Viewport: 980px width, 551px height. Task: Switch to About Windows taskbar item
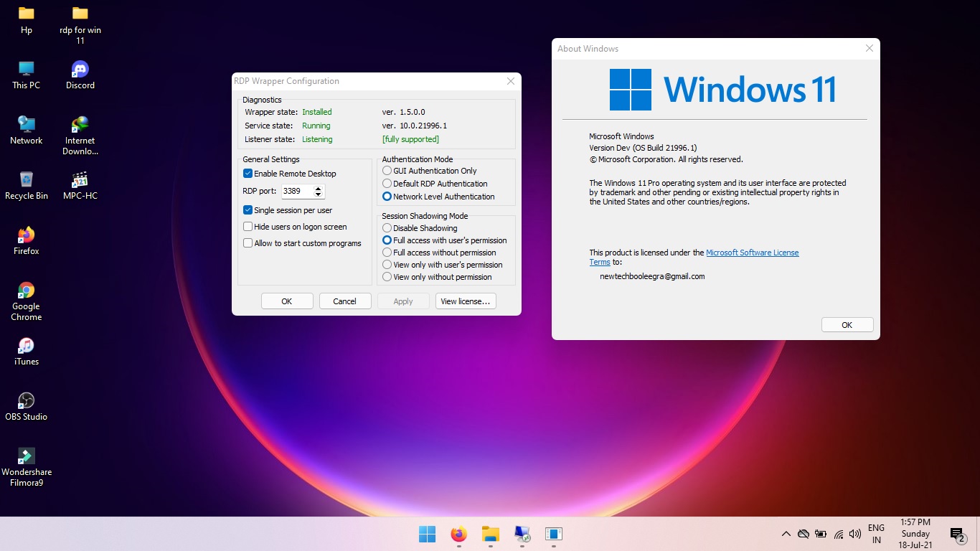553,534
